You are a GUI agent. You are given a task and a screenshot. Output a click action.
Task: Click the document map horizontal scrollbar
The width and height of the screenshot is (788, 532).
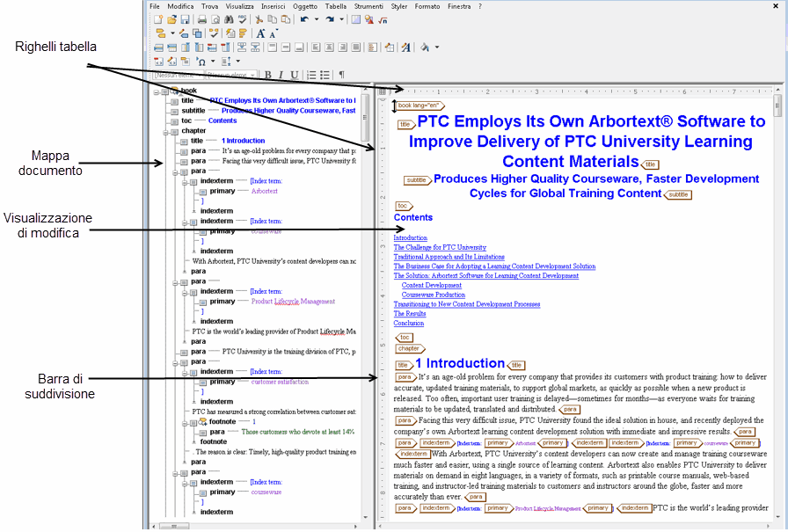256,526
